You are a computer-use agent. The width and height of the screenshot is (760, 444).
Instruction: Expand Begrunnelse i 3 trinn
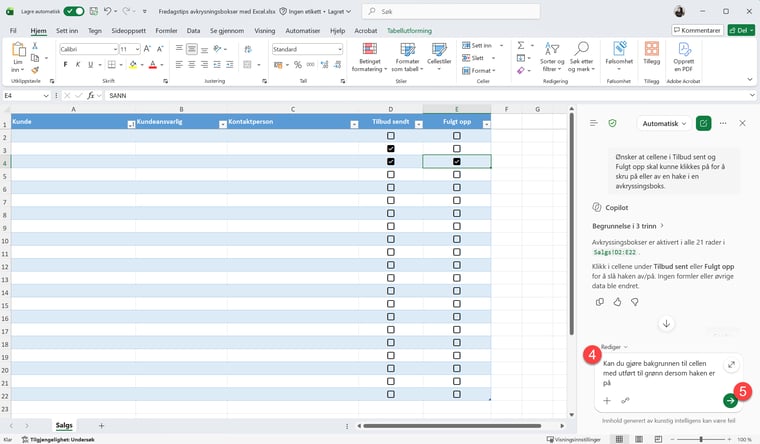(x=628, y=226)
